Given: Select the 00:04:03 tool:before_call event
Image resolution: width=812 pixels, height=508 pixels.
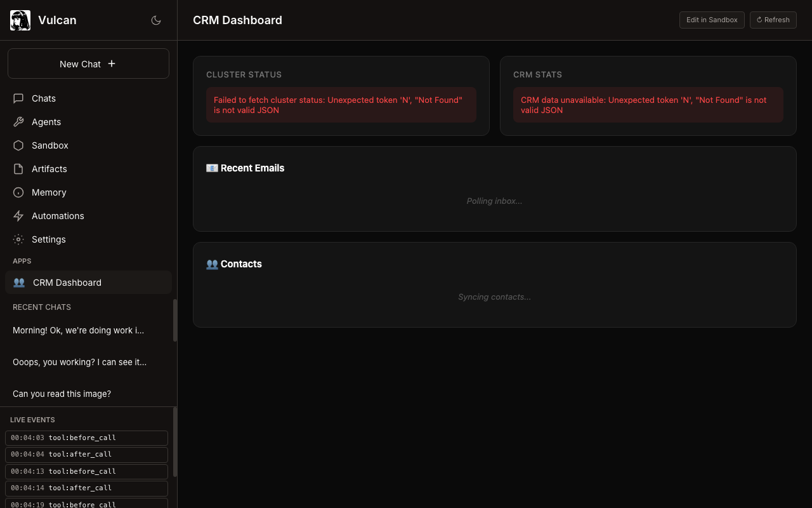Looking at the screenshot, I should 86,438.
